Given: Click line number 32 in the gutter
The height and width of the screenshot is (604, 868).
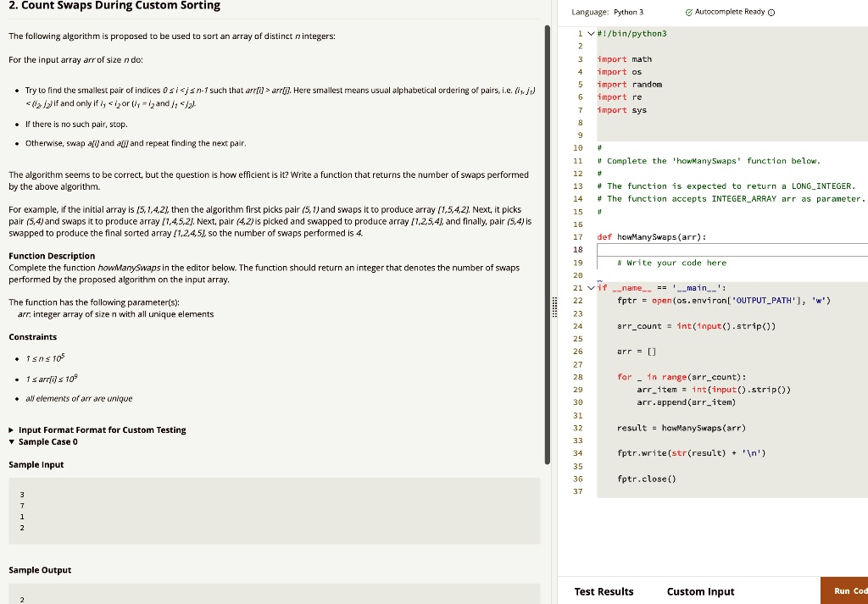Looking at the screenshot, I should click(577, 428).
